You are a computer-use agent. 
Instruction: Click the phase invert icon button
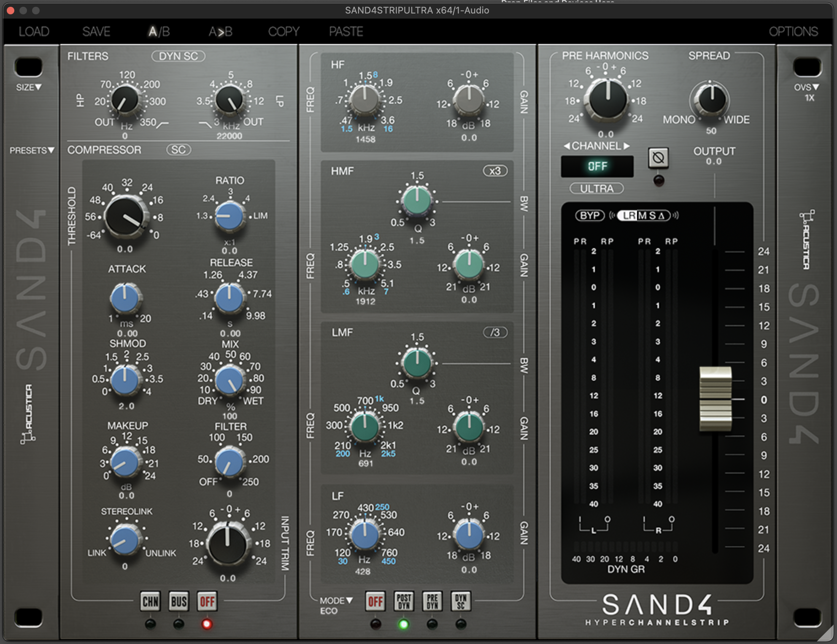pyautogui.click(x=658, y=158)
